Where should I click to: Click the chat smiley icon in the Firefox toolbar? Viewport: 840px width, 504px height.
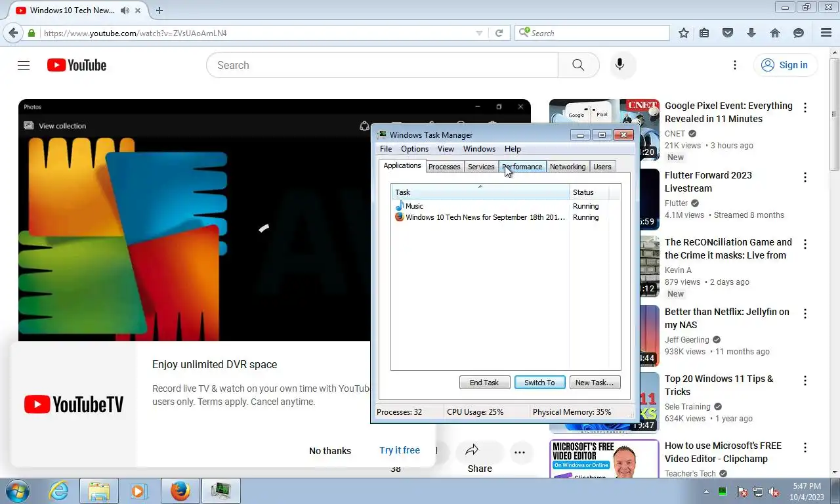pyautogui.click(x=799, y=33)
